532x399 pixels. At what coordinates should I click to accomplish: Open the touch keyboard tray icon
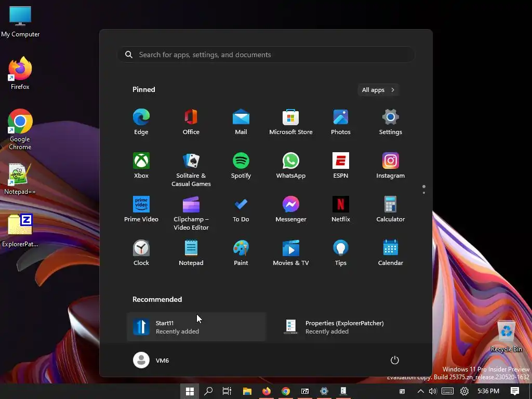[447, 391]
